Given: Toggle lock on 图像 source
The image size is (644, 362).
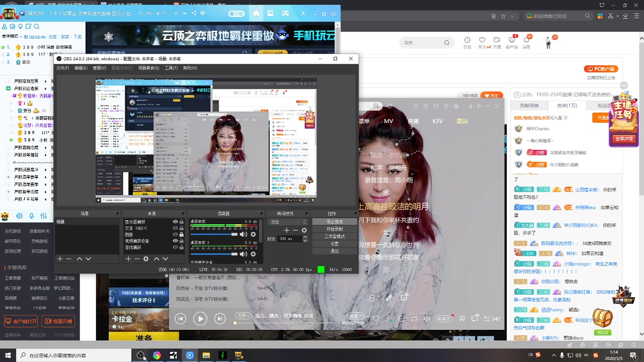Looking at the screenshot, I should click(x=182, y=234).
